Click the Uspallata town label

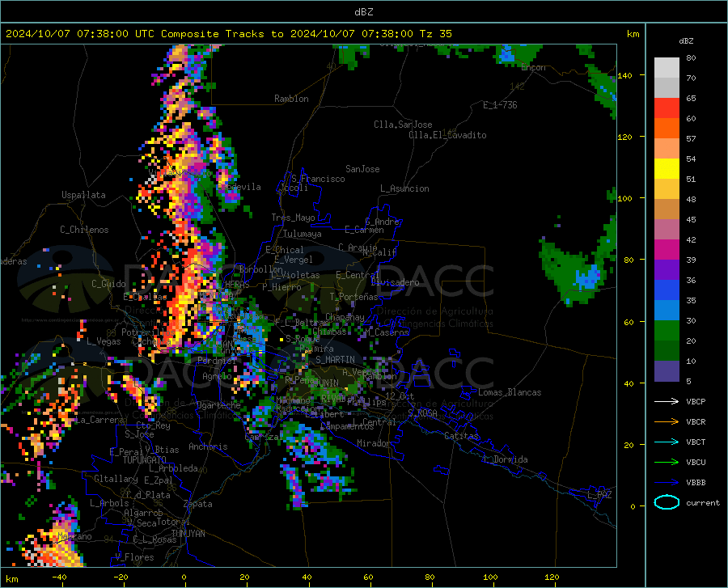click(83, 195)
